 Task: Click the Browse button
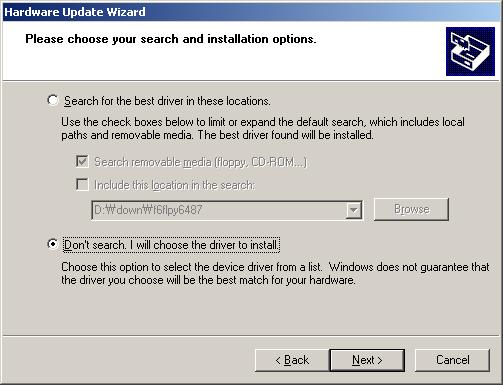(411, 209)
